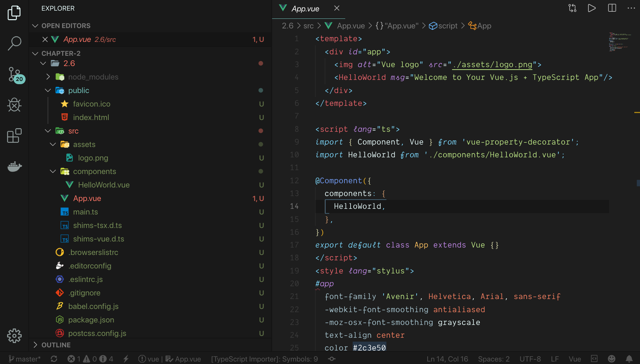Collapse the components folder
Image resolution: width=640 pixels, height=364 pixels.
(x=53, y=172)
